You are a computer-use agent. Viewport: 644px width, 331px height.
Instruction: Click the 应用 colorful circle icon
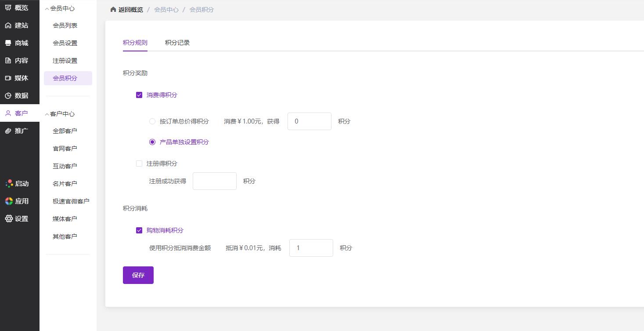tap(9, 201)
